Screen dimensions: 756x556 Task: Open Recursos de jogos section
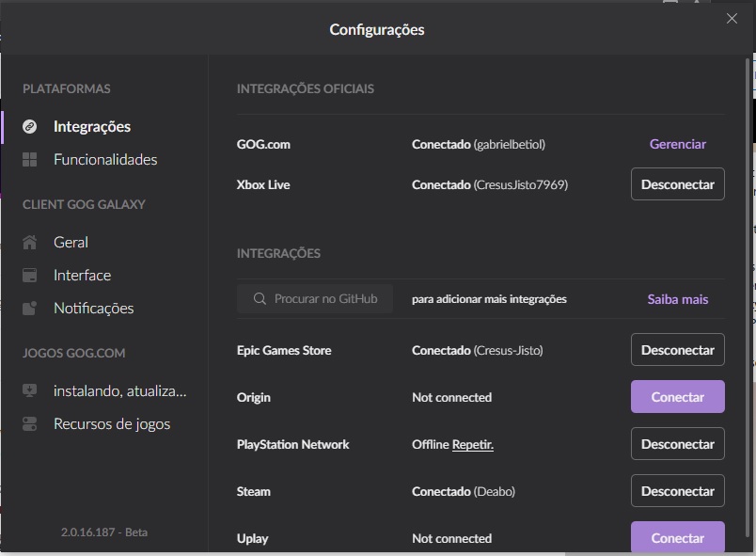[x=112, y=424]
